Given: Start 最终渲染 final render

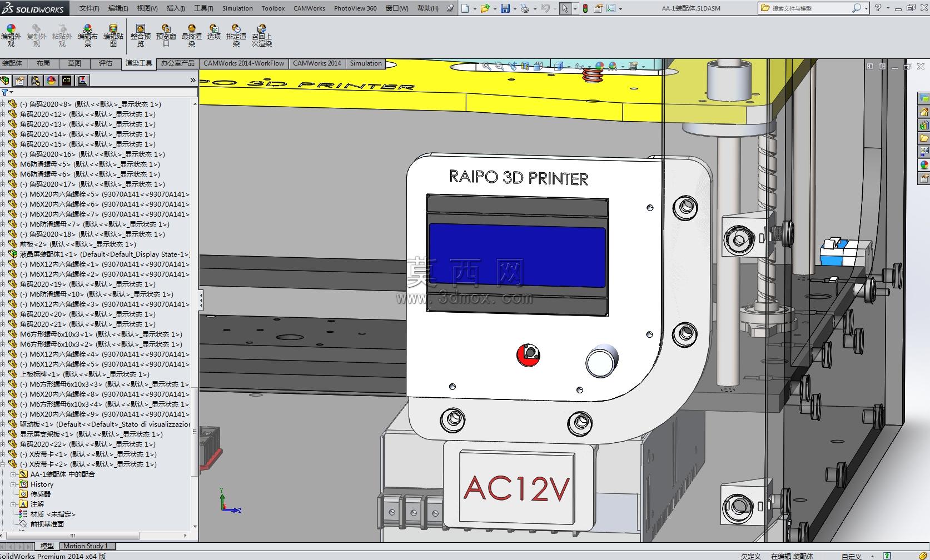Looking at the screenshot, I should (x=192, y=36).
